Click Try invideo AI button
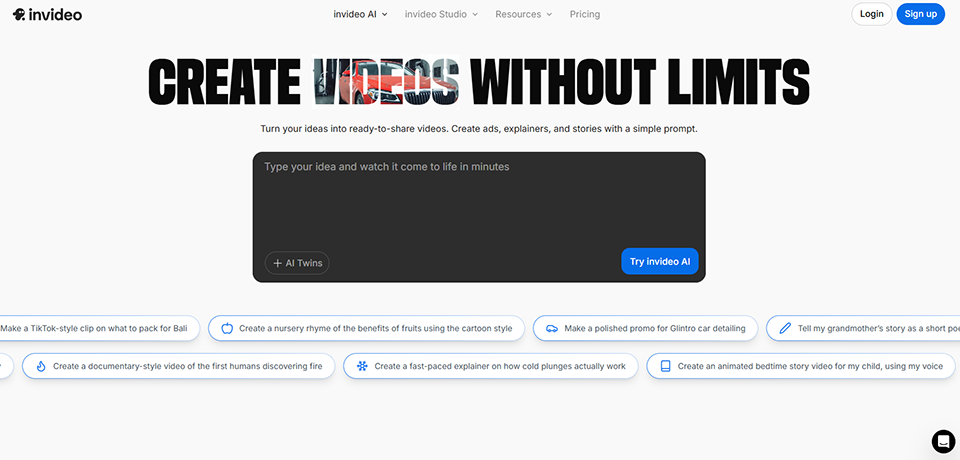The image size is (960, 460). (659, 262)
